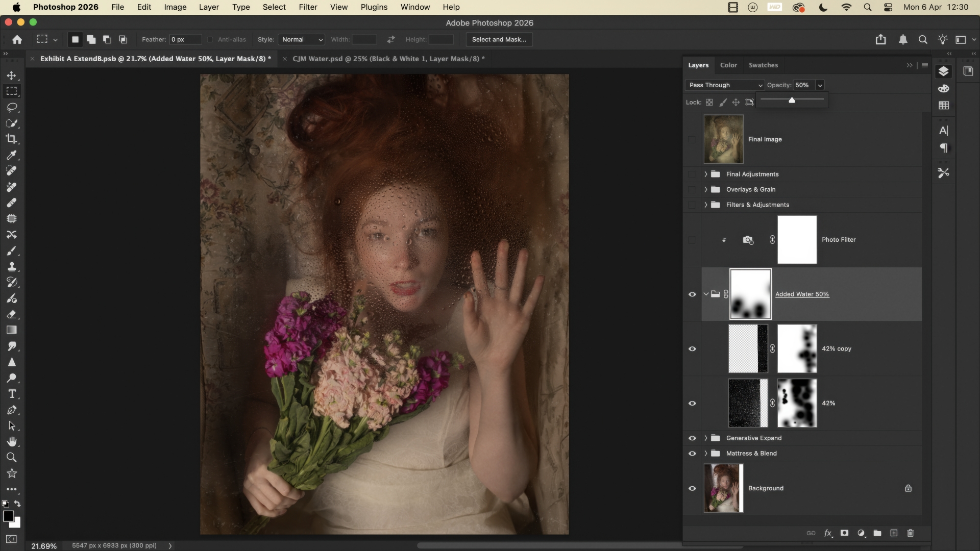The width and height of the screenshot is (980, 551).
Task: Select the Move tool
Action: [x=11, y=76]
